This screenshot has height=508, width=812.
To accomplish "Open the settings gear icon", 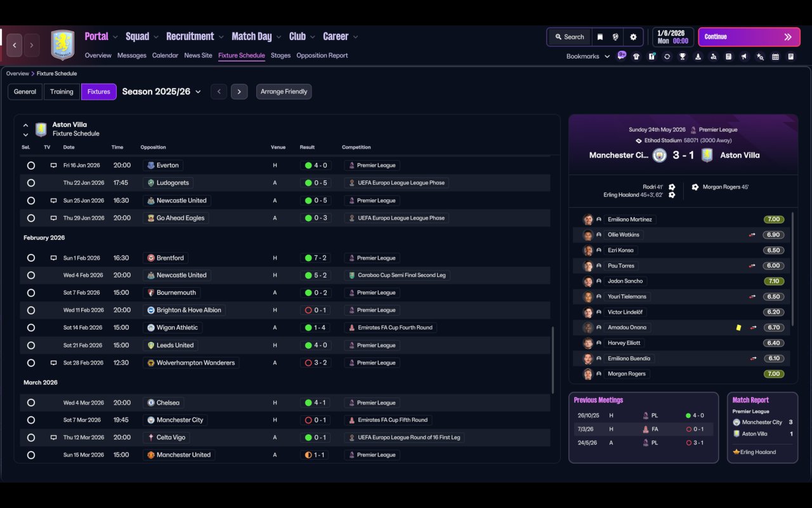I will pyautogui.click(x=633, y=37).
